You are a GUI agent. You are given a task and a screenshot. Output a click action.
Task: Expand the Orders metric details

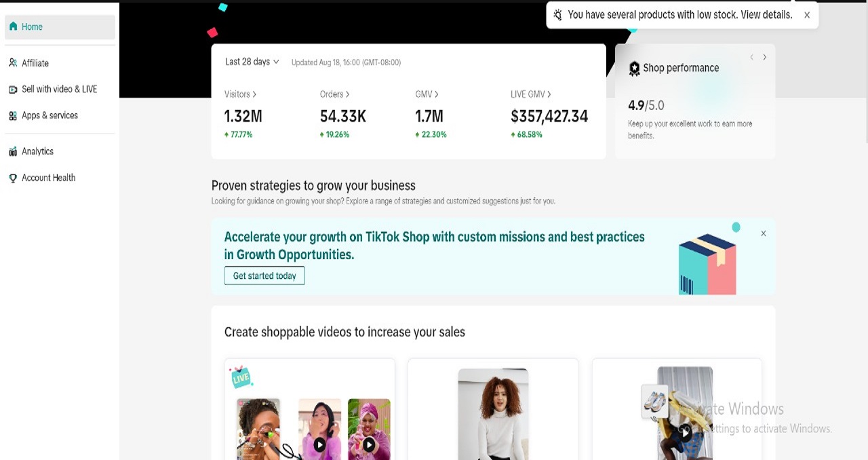tap(335, 94)
